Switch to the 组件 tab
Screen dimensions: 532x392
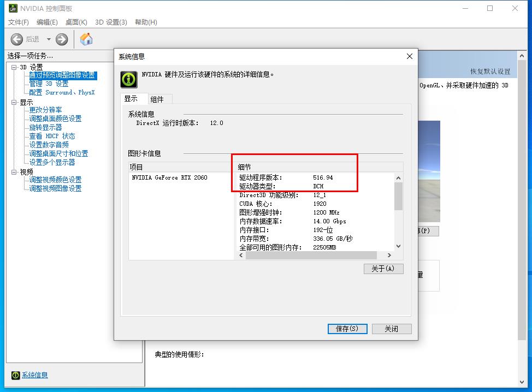tap(158, 99)
